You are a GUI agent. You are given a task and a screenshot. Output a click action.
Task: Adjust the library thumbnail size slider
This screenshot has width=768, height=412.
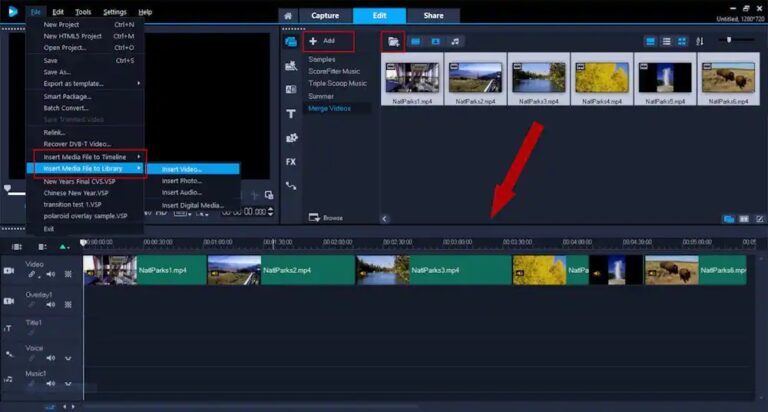[729, 40]
